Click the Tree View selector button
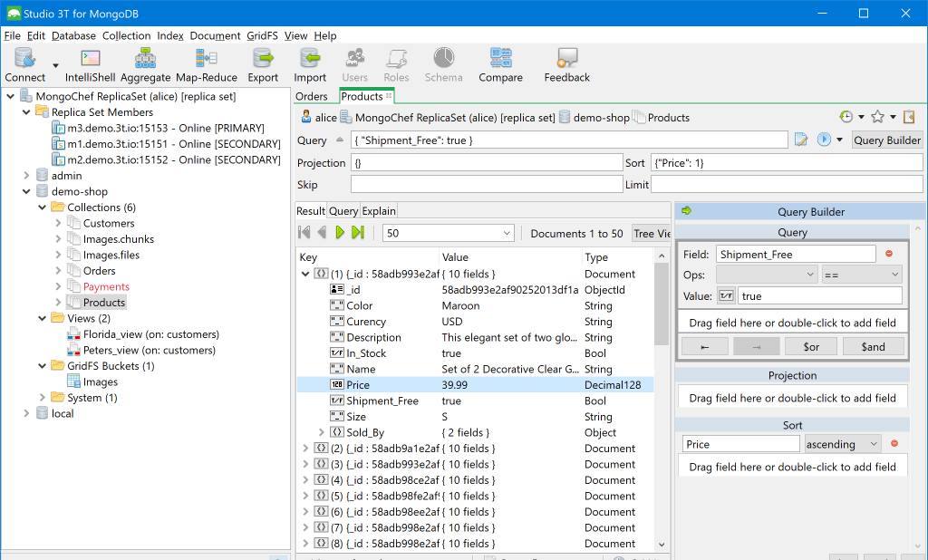The image size is (928, 560). [651, 233]
